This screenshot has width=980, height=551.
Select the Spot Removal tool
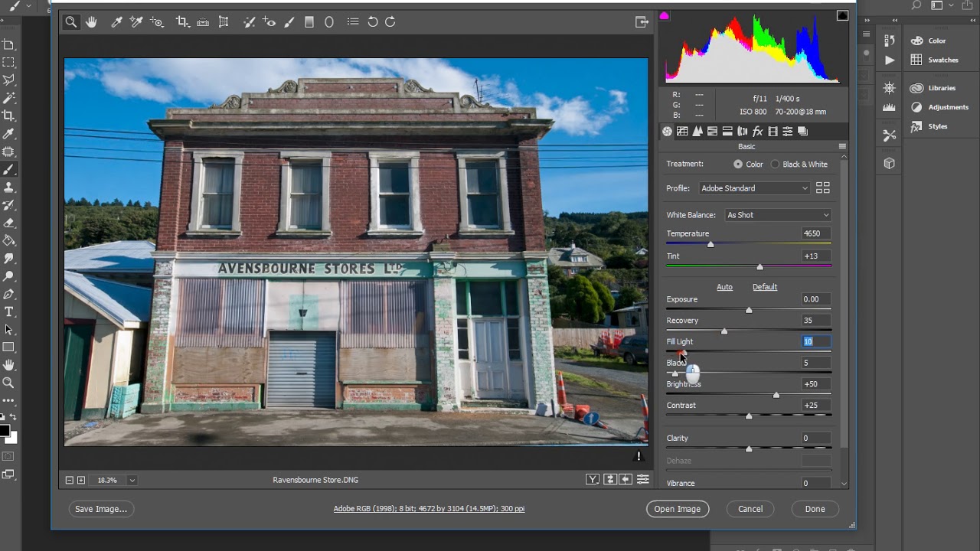click(x=249, y=22)
